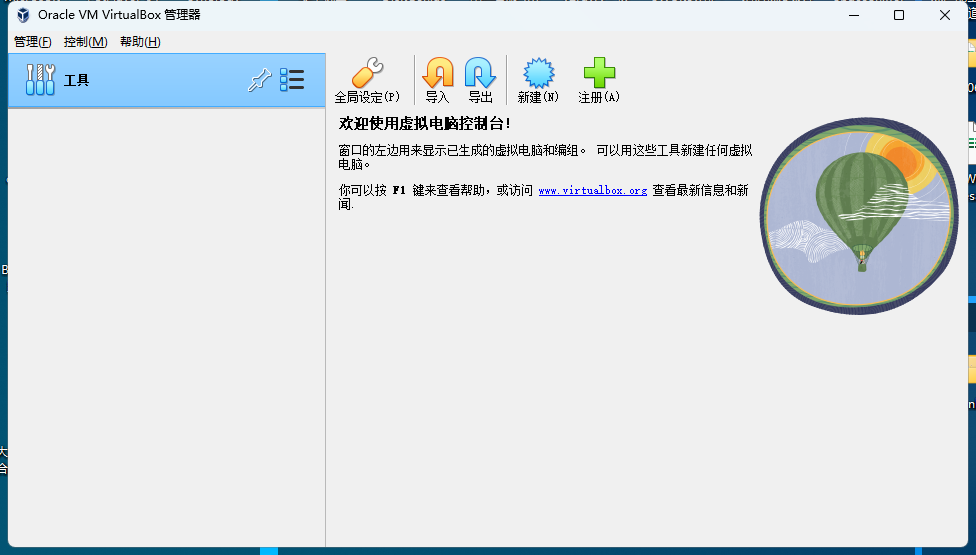Open the 帮助(H) menu
976x555 pixels.
[x=140, y=42]
